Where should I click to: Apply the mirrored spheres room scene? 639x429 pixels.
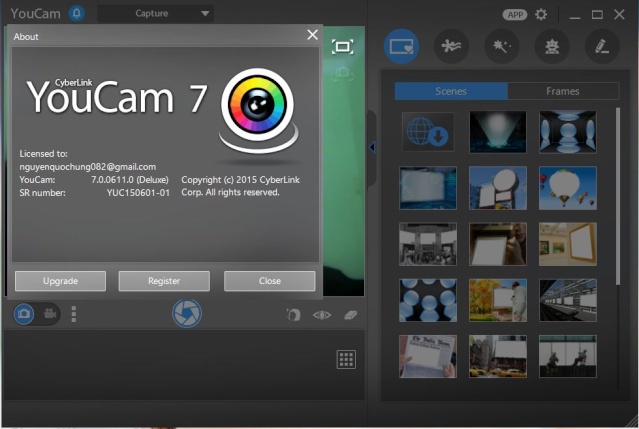(x=568, y=132)
